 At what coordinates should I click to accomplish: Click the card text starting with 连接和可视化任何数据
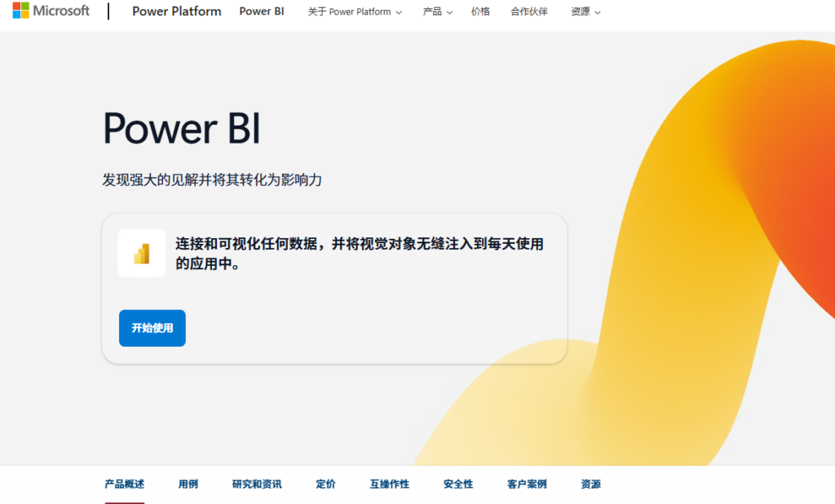point(359,254)
